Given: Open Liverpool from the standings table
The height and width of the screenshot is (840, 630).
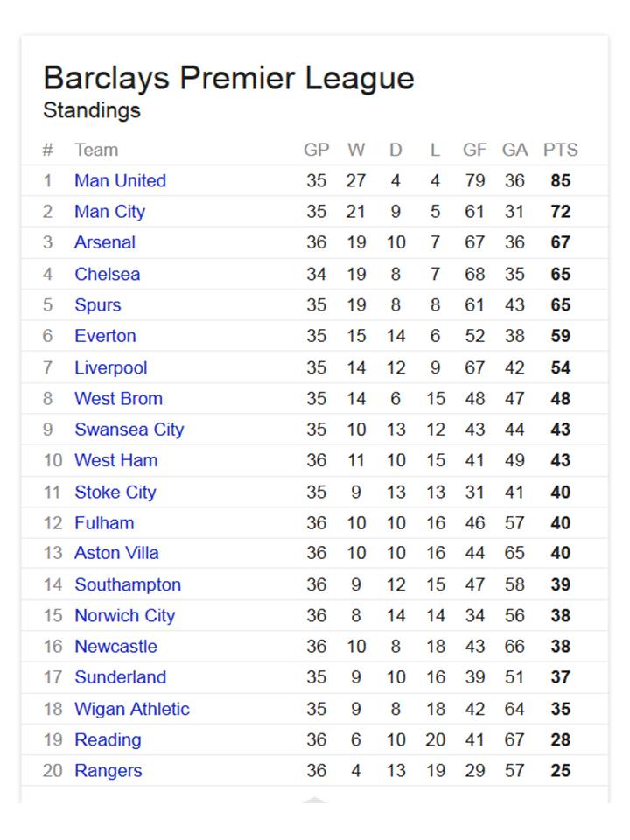Looking at the screenshot, I should [111, 367].
